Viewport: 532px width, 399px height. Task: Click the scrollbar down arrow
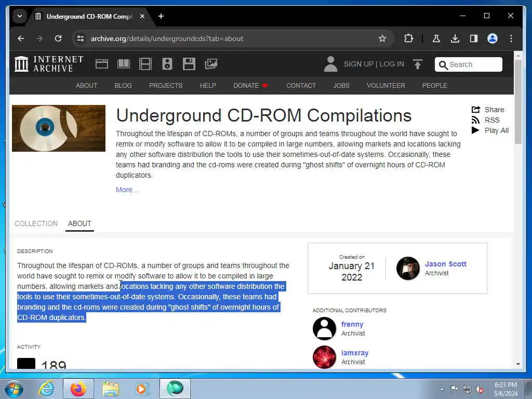[x=518, y=364]
